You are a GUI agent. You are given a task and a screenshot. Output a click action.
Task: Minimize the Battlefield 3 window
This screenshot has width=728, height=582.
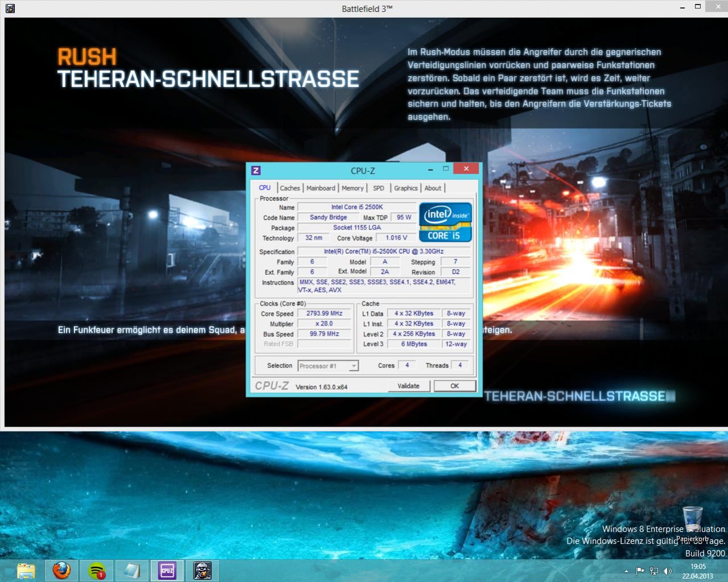click(x=682, y=7)
